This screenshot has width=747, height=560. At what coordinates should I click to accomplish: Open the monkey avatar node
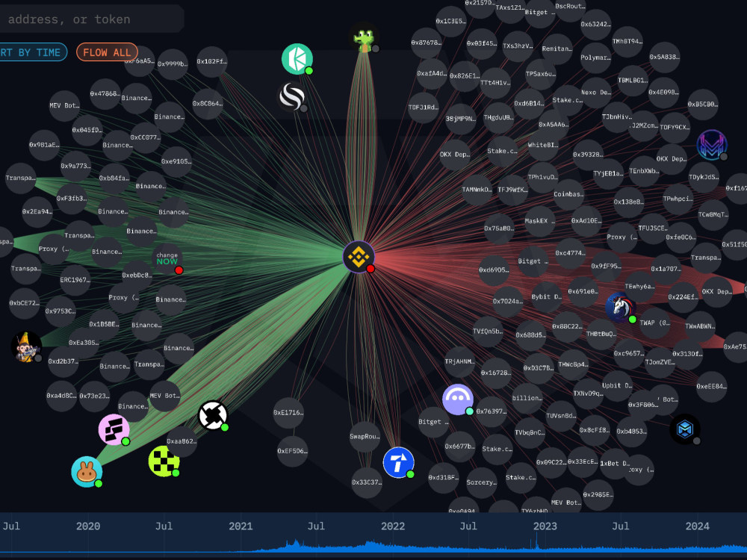pos(26,346)
